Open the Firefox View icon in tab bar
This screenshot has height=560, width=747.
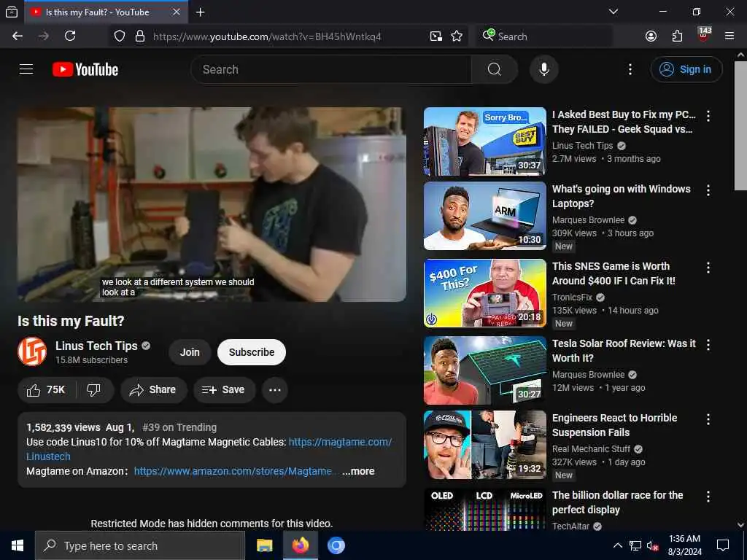coord(12,12)
